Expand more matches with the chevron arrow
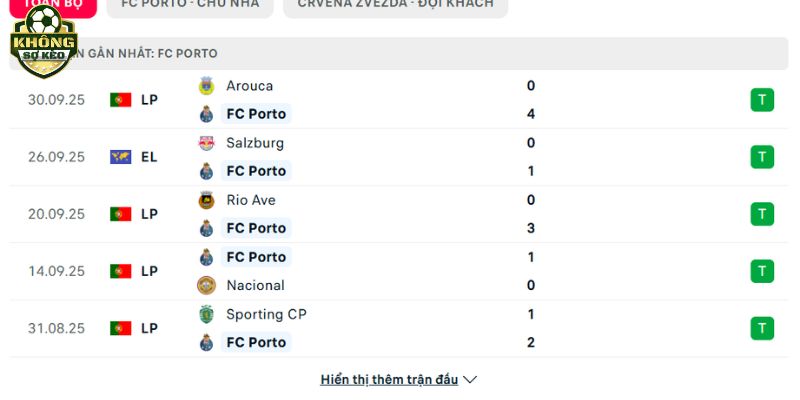 point(471,380)
